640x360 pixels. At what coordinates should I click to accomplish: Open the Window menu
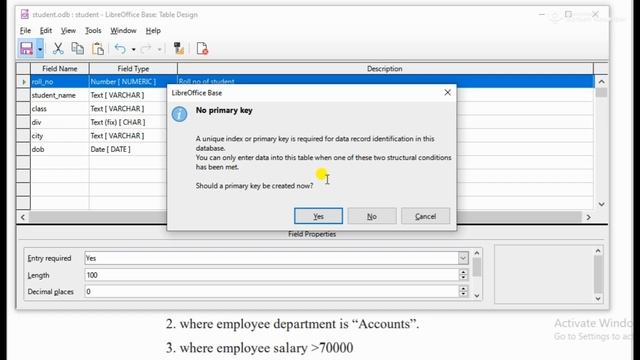coord(123,31)
